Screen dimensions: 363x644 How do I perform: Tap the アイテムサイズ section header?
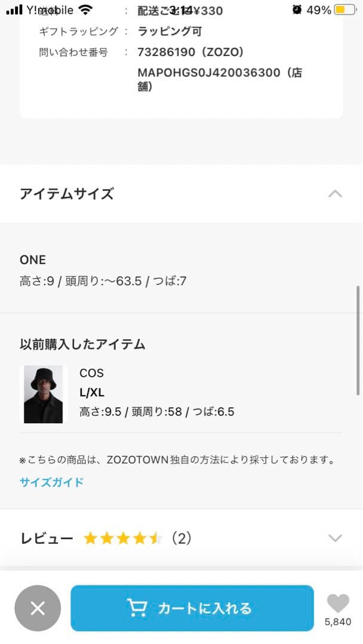(66, 194)
